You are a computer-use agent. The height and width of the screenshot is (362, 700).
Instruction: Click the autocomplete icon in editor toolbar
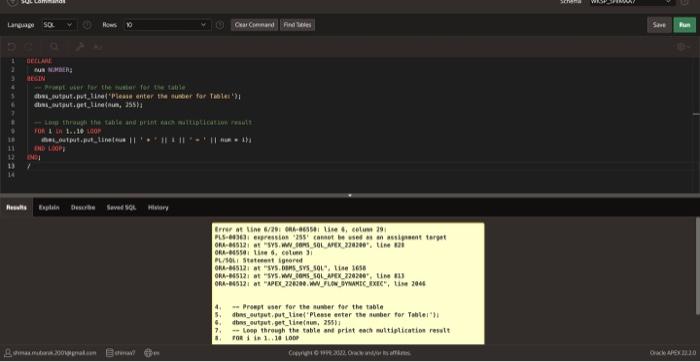(x=98, y=46)
